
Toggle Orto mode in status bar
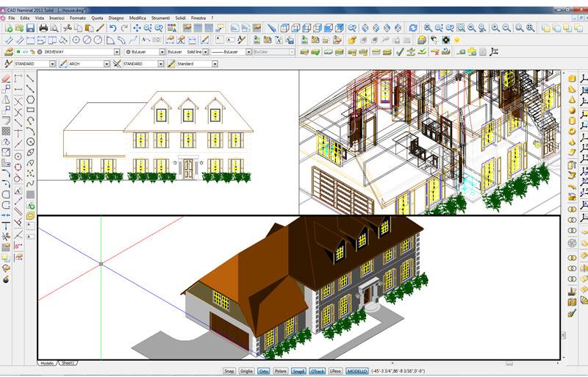263,371
